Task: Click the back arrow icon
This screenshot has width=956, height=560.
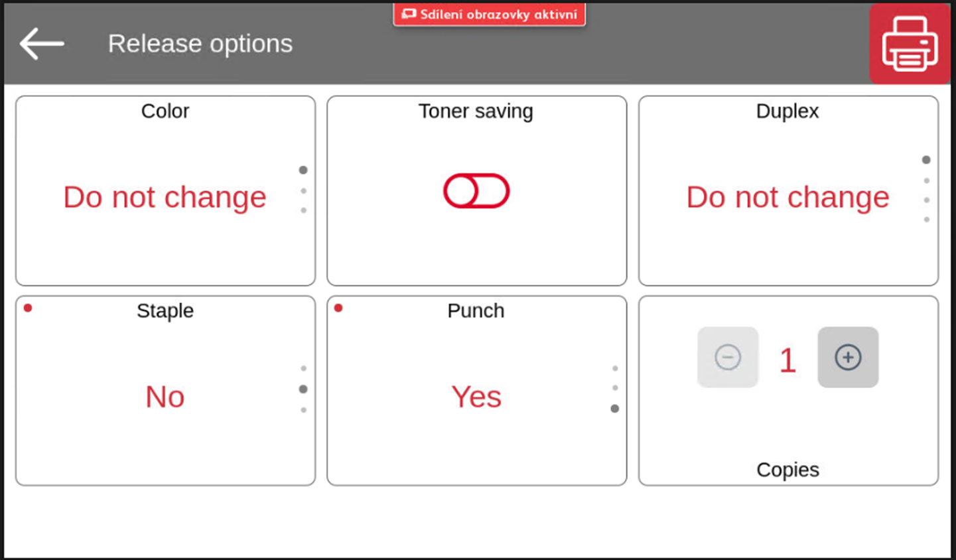Action: (x=42, y=44)
